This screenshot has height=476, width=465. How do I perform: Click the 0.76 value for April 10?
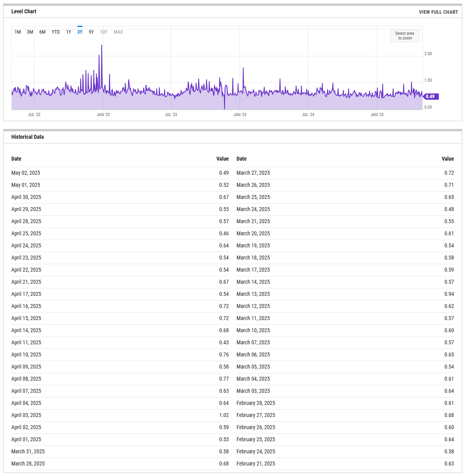(224, 354)
